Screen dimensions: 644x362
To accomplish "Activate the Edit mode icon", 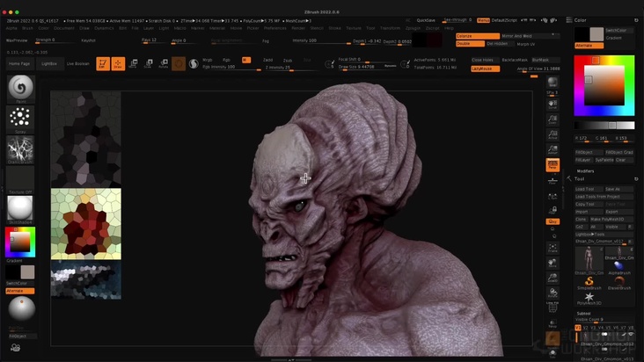I will coord(103,63).
